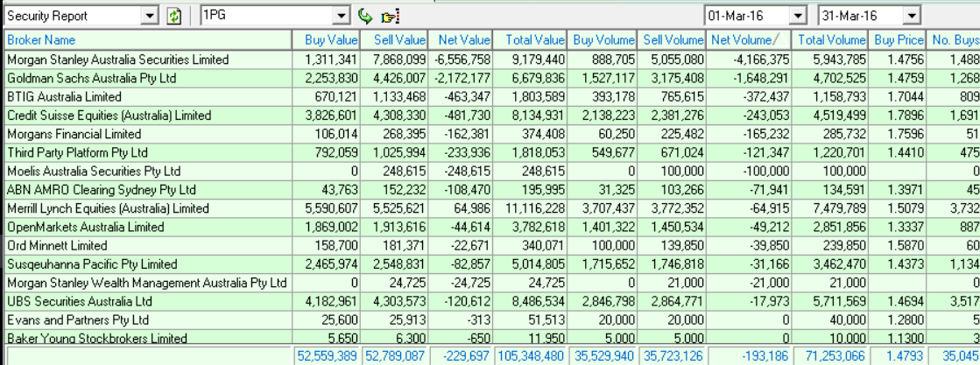Sort by No. Buys column header
Viewport: 980px width, 365px height.
(953, 40)
